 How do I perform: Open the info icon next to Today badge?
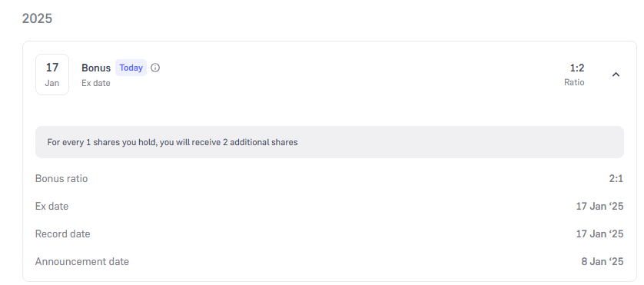[x=155, y=68]
